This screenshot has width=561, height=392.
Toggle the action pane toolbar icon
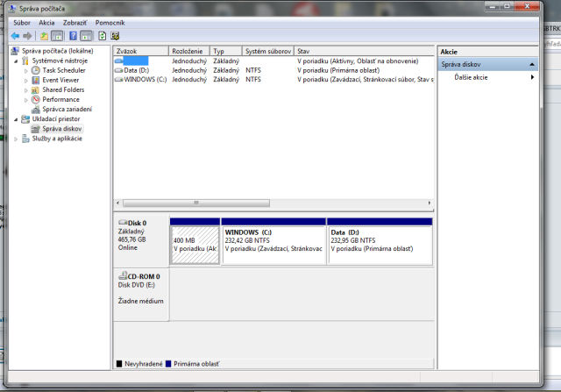coord(86,36)
